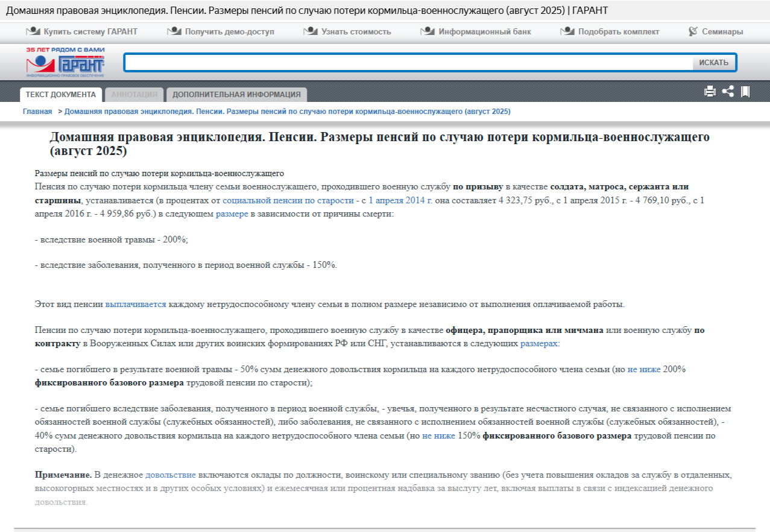Image resolution: width=770 pixels, height=532 pixels.
Task: Click graduation cap icon beside Узнать стоимость
Action: click(311, 31)
